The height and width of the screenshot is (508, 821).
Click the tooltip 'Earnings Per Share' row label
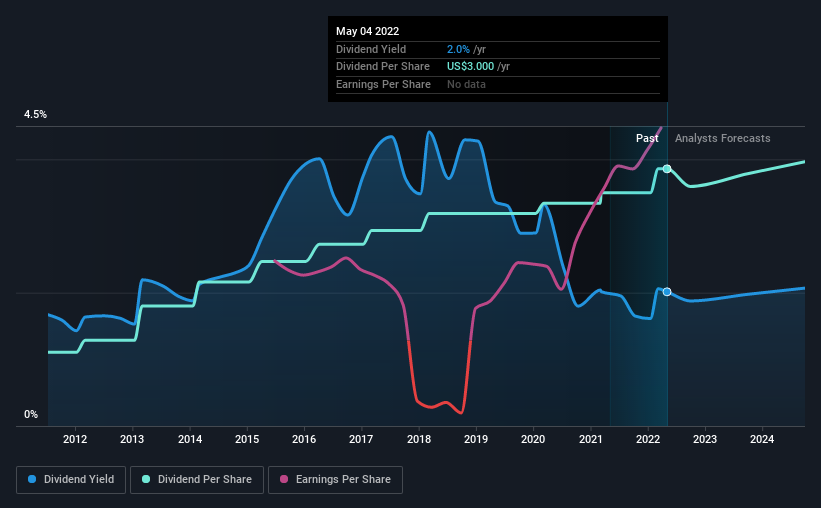[x=383, y=84]
